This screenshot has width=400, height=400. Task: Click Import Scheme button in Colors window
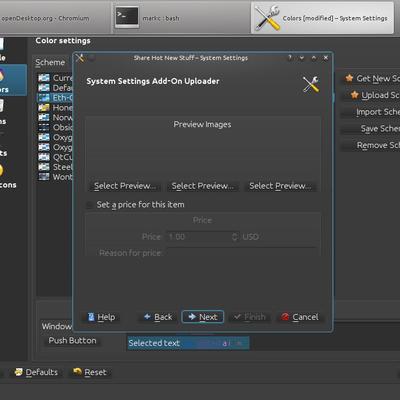(x=371, y=112)
